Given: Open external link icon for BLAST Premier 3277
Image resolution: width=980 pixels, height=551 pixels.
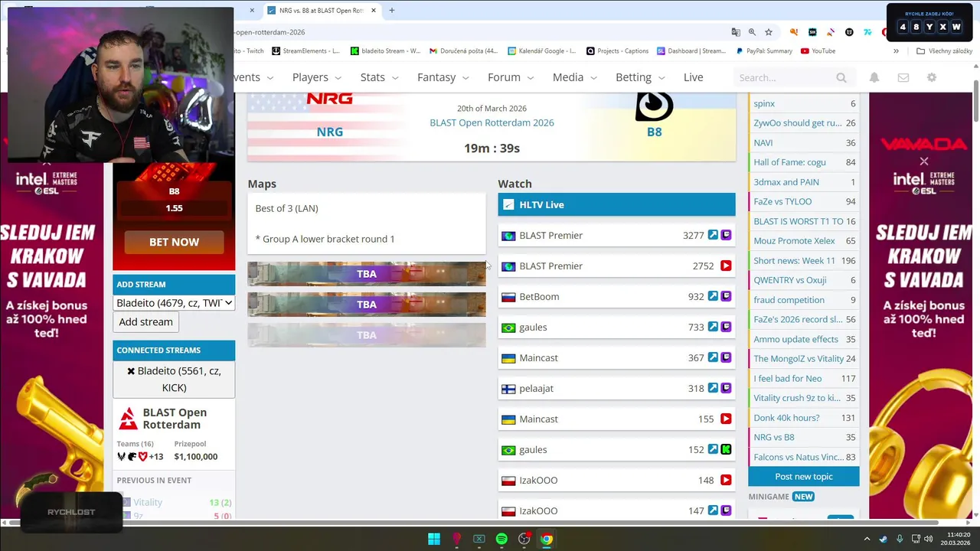Looking at the screenshot, I should pos(713,235).
